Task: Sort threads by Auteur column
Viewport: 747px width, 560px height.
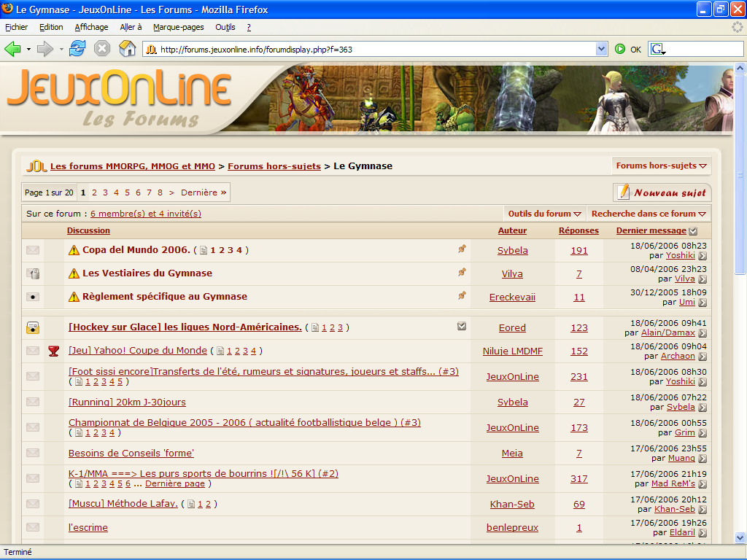Action: point(512,230)
